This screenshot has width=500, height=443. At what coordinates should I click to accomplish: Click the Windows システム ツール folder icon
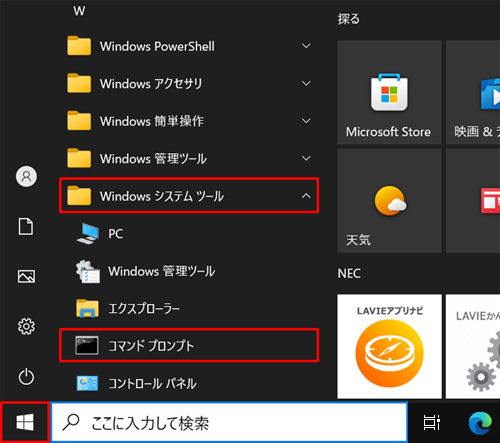[x=79, y=196]
